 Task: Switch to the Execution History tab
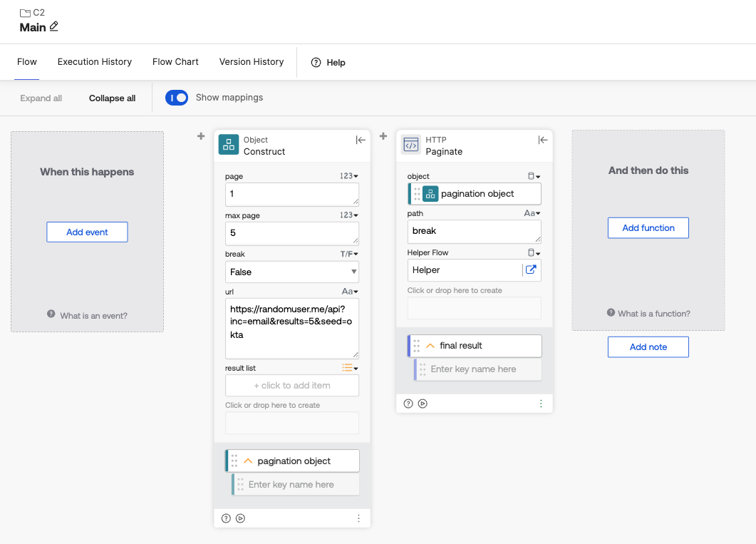pyautogui.click(x=95, y=62)
